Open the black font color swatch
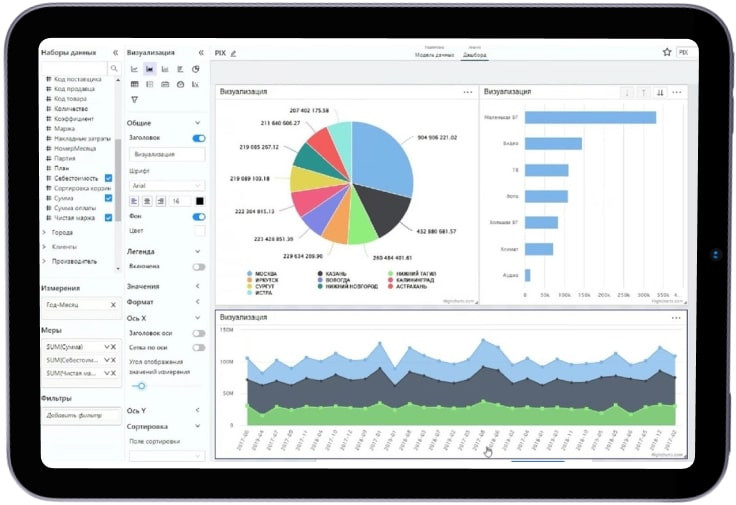Screen dimensions: 736x505 coord(199,201)
